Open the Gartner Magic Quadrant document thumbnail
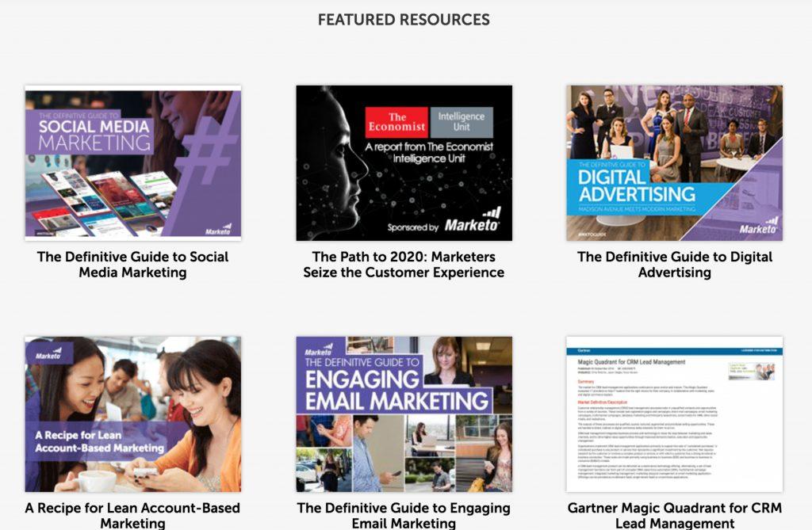Screen dimensions: 812x530 tap(674, 414)
